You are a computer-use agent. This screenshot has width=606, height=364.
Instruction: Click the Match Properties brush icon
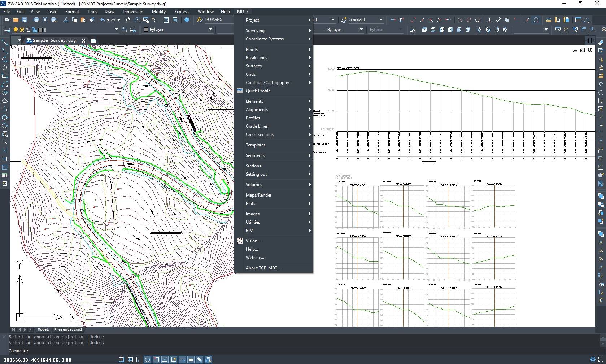(92, 20)
